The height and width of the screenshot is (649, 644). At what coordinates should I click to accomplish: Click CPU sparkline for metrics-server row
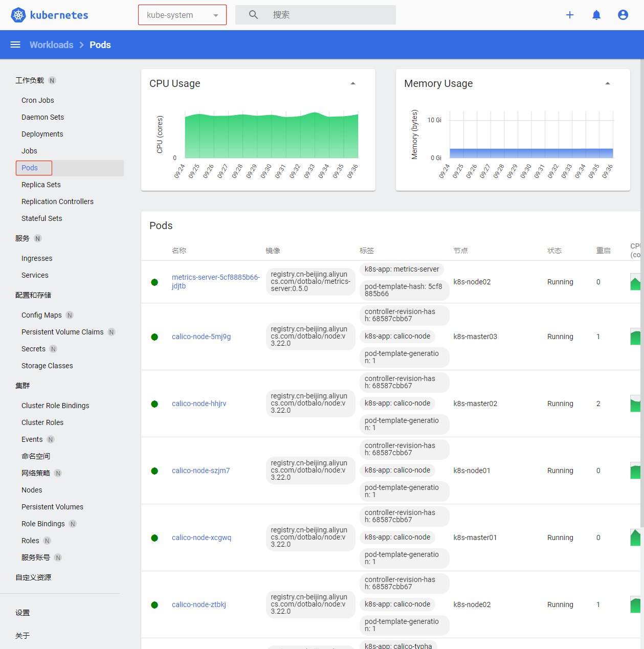pos(635,282)
